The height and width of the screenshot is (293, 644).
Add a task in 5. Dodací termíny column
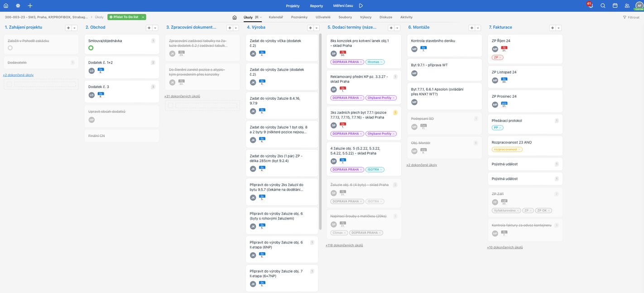tap(391, 28)
